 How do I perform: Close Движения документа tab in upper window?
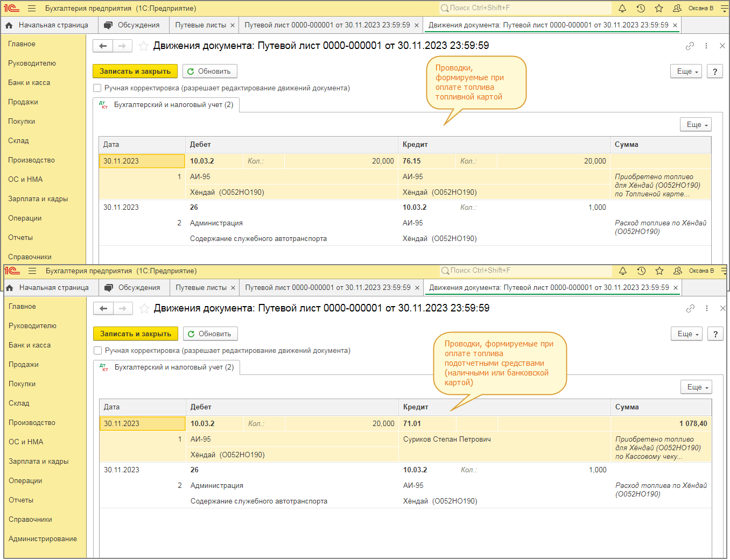click(675, 25)
